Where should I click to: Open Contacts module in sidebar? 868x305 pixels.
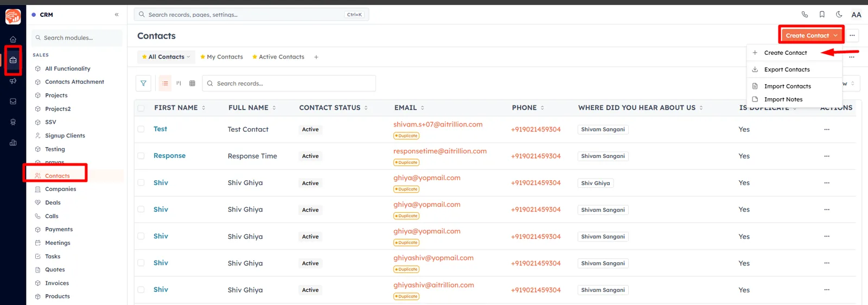tap(58, 176)
